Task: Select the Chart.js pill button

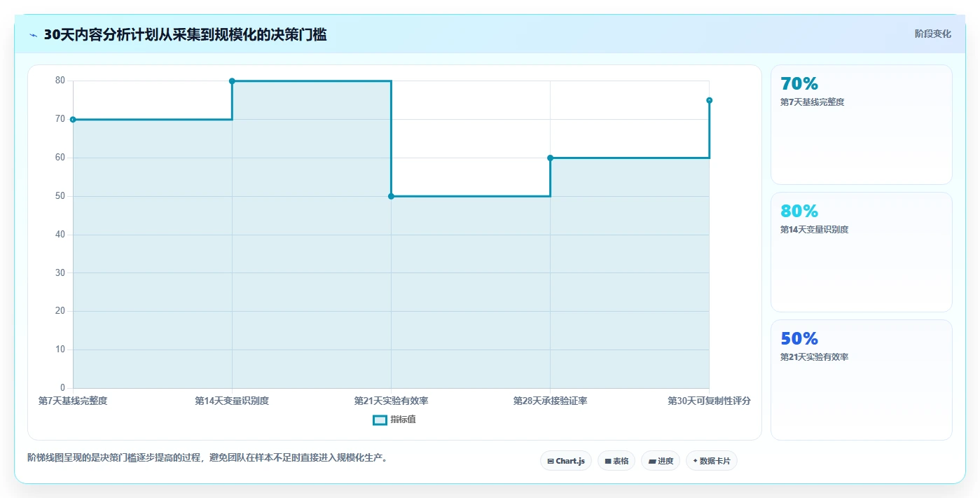Action: click(566, 461)
